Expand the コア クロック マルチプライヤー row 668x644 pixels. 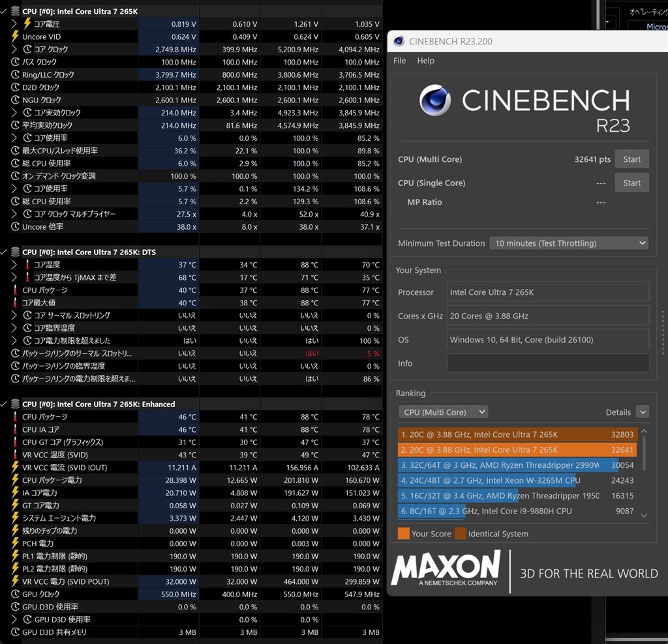coord(14,213)
